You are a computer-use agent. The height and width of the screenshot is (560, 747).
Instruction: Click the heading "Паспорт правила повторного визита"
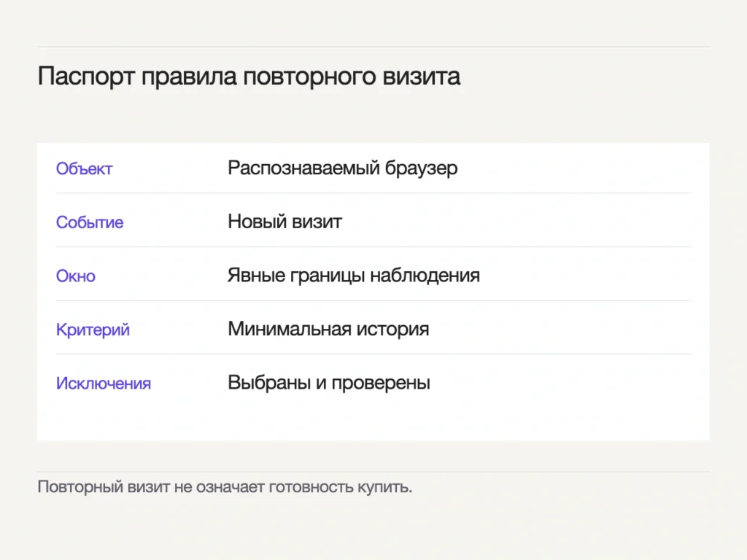249,77
